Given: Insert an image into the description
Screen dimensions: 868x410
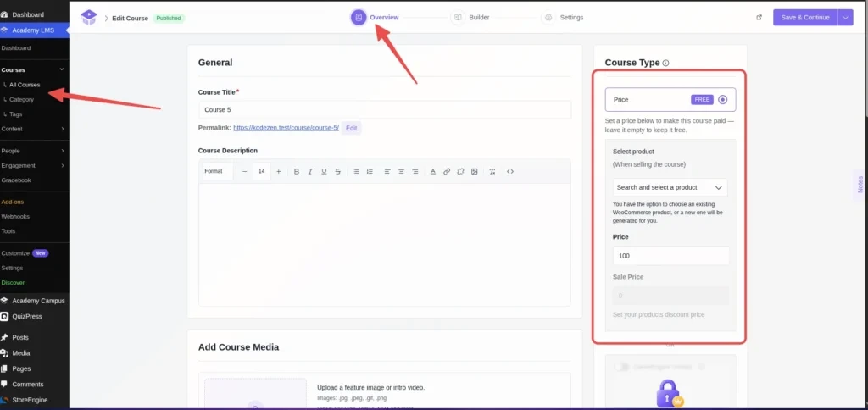Looking at the screenshot, I should coord(475,171).
